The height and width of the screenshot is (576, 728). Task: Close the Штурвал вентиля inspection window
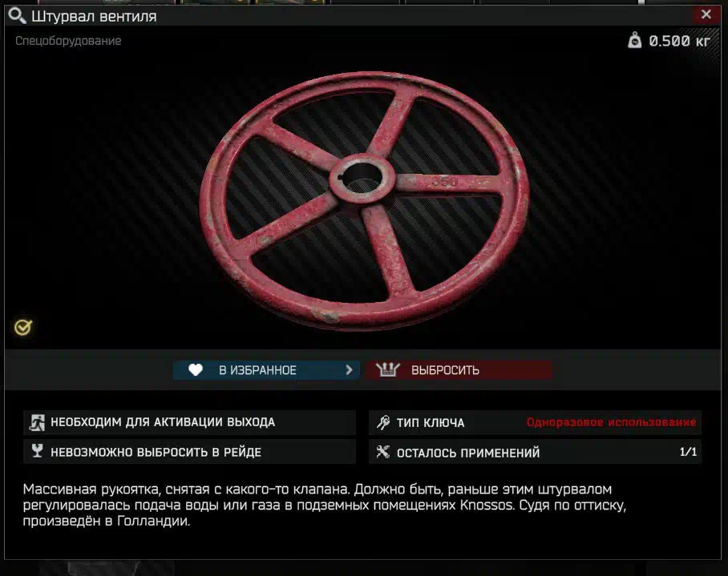[706, 14]
